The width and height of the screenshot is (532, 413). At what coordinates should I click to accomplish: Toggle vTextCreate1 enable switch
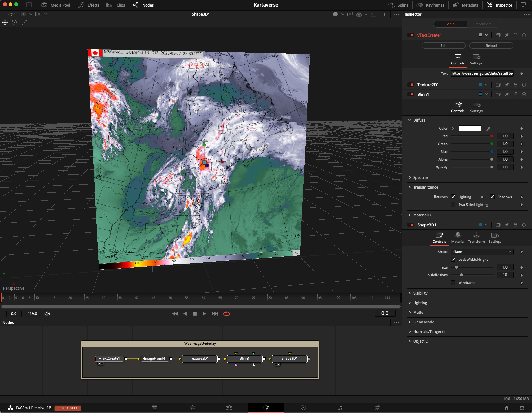(x=410, y=35)
